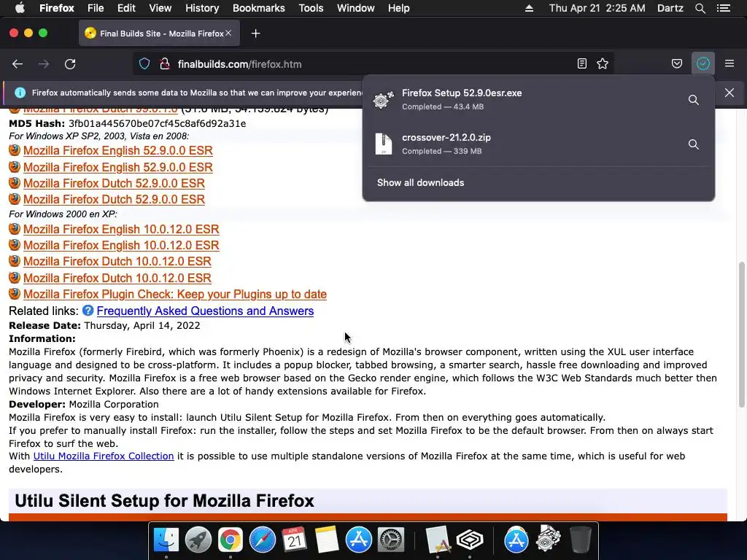Click the MD5 hash value text
Viewport: 747px width, 560px height.
point(158,124)
